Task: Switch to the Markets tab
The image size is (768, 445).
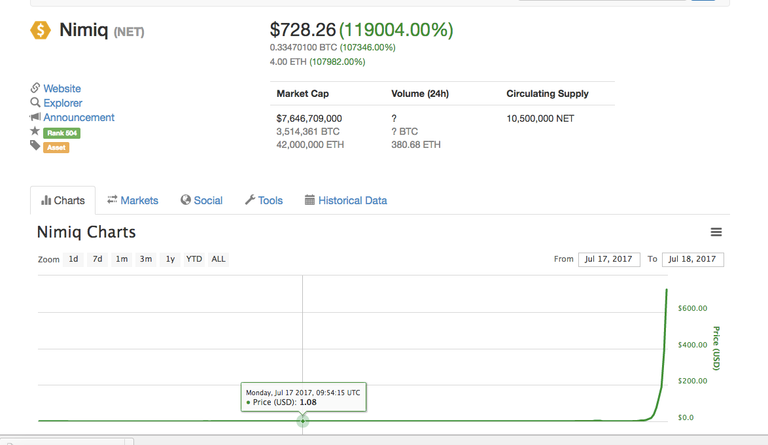Action: [133, 200]
